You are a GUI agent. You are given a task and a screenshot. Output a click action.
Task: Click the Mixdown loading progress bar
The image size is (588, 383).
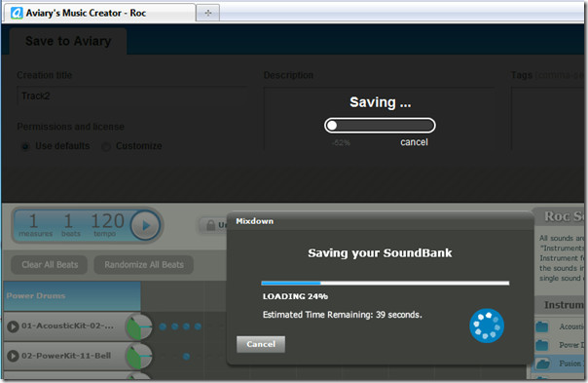click(386, 284)
